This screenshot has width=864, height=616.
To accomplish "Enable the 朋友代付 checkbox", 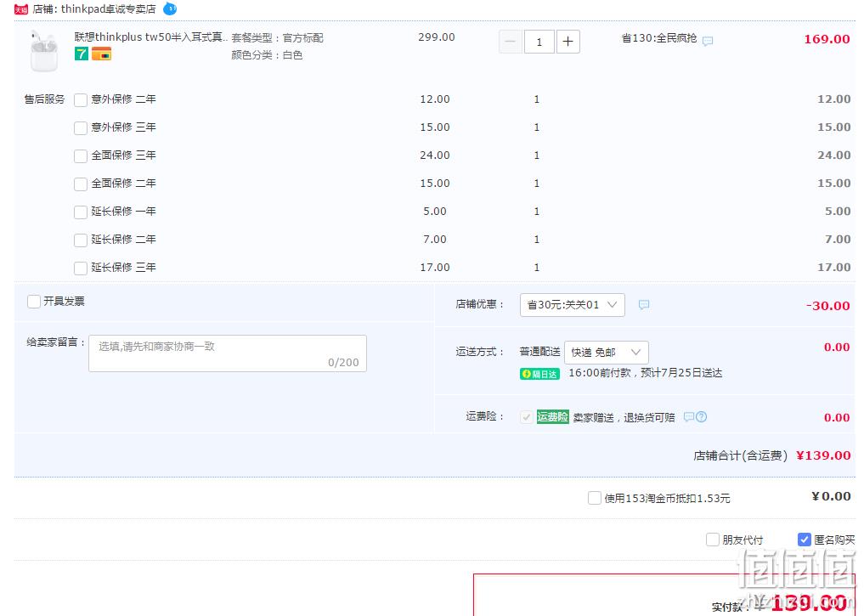I will pyautogui.click(x=713, y=540).
